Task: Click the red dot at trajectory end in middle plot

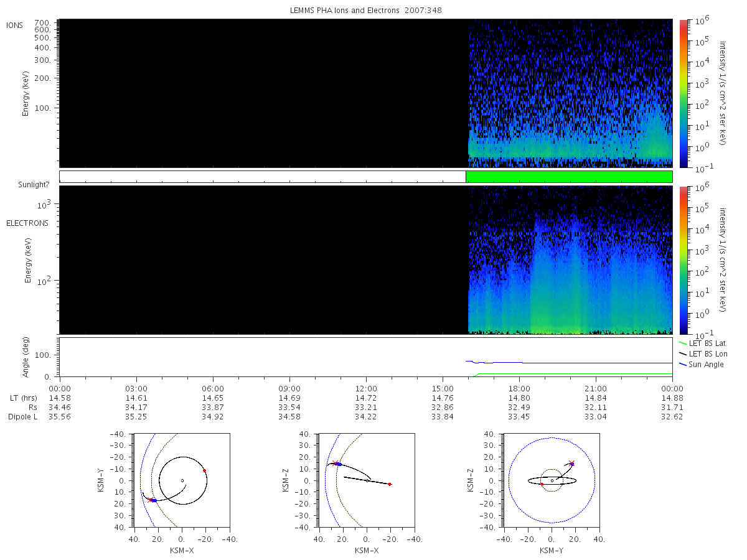Action: pyautogui.click(x=390, y=484)
